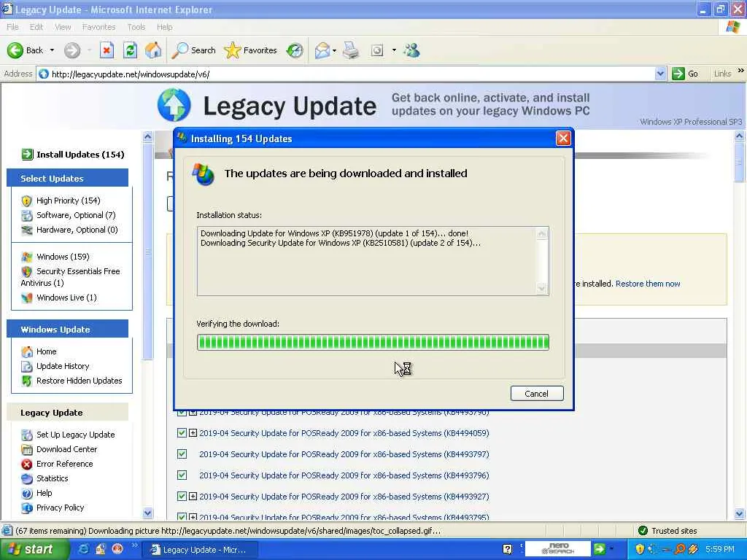Open the Home page icon in toolbar
This screenshot has width=747, height=560.
coord(153,50)
